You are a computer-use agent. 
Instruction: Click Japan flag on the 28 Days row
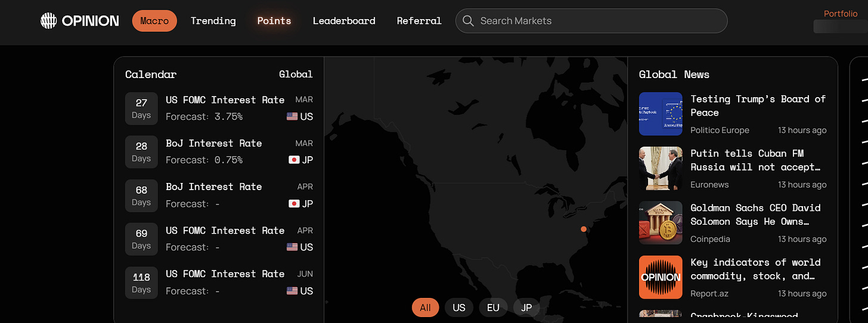[x=294, y=160]
